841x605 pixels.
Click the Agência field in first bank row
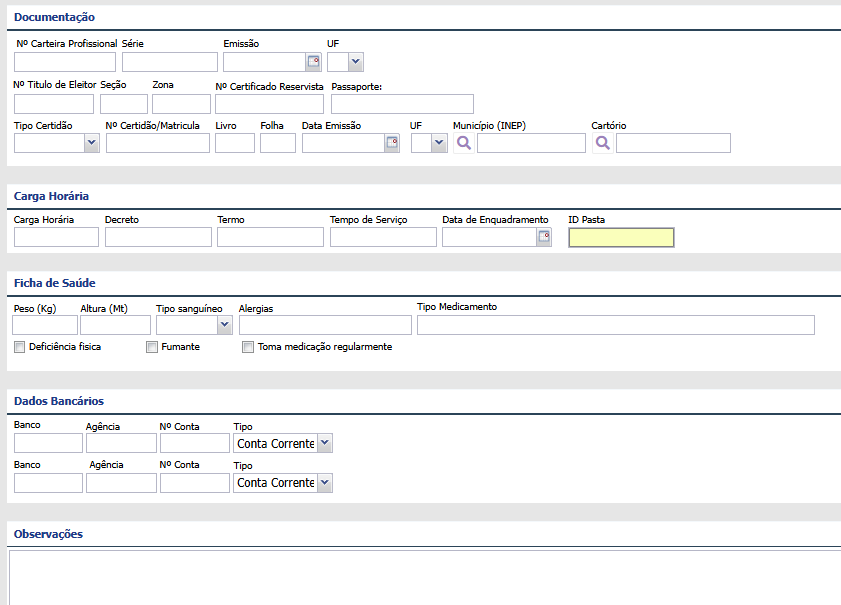(x=121, y=443)
